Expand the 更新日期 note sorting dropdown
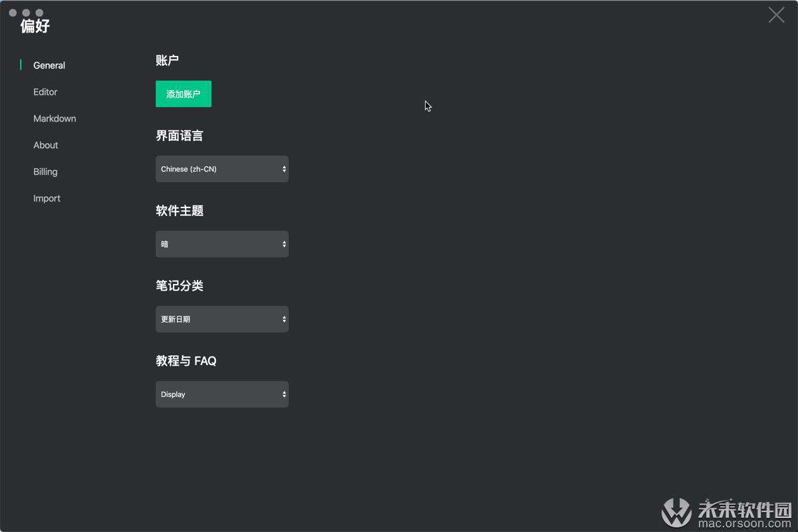This screenshot has height=532, width=798. coord(222,319)
